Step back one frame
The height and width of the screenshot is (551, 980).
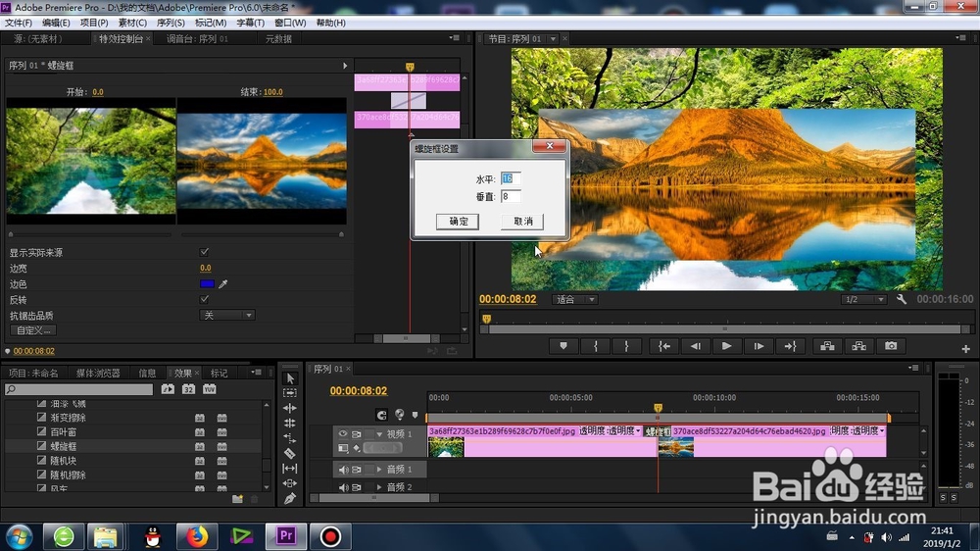point(695,346)
